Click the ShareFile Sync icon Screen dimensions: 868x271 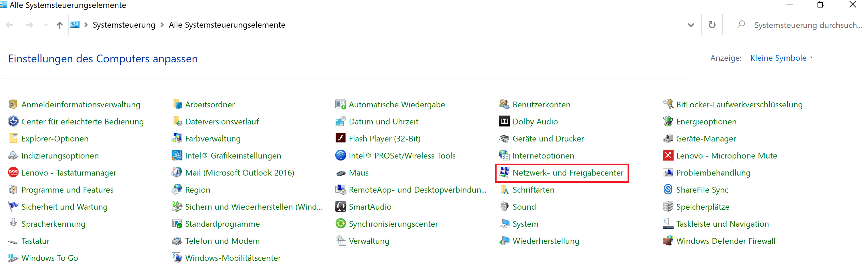[x=668, y=190]
